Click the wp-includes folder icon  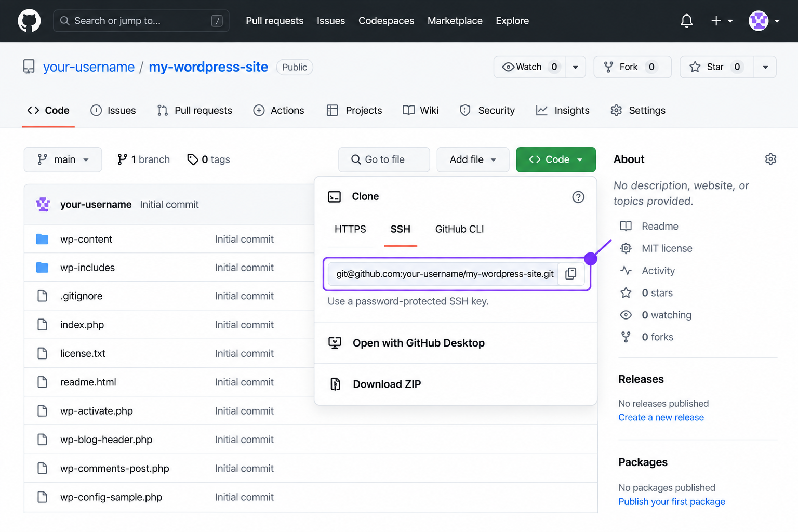(42, 268)
